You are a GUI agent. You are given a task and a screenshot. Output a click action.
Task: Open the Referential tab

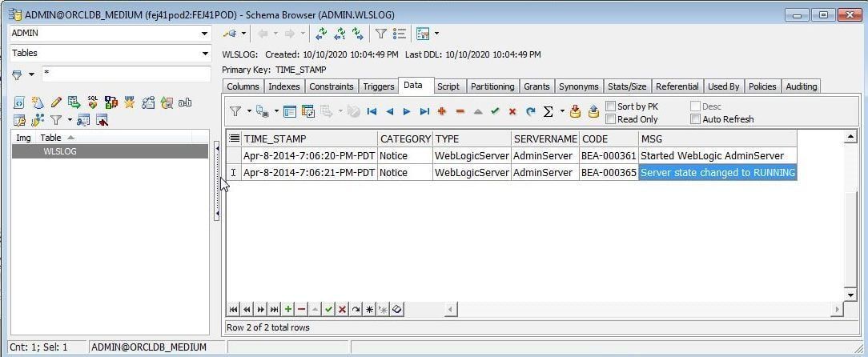677,86
